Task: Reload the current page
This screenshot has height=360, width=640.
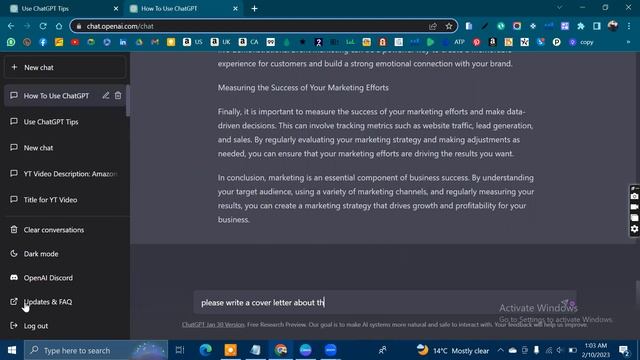Action: coord(43,26)
